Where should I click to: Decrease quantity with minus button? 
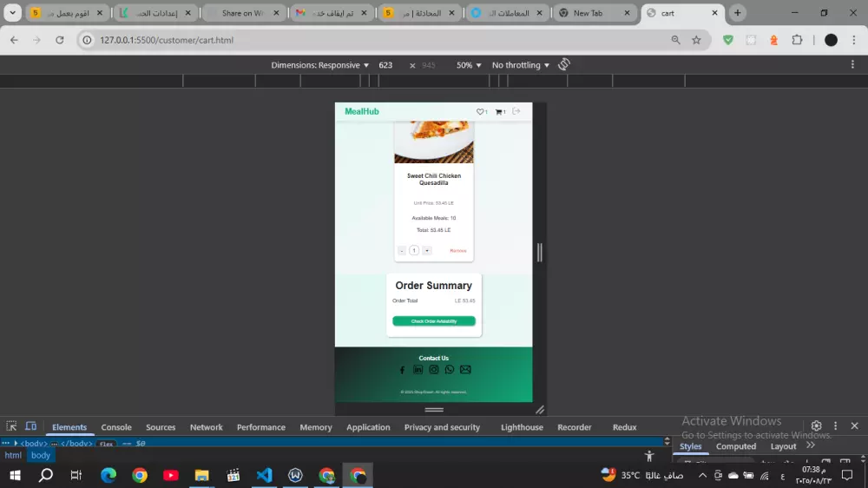(402, 251)
